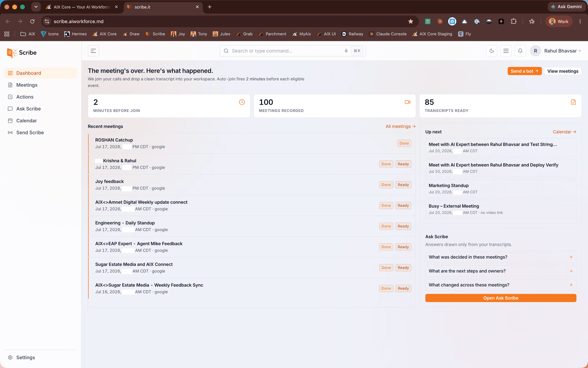Follow the All meetings link
The image size is (588, 368).
[400, 126]
